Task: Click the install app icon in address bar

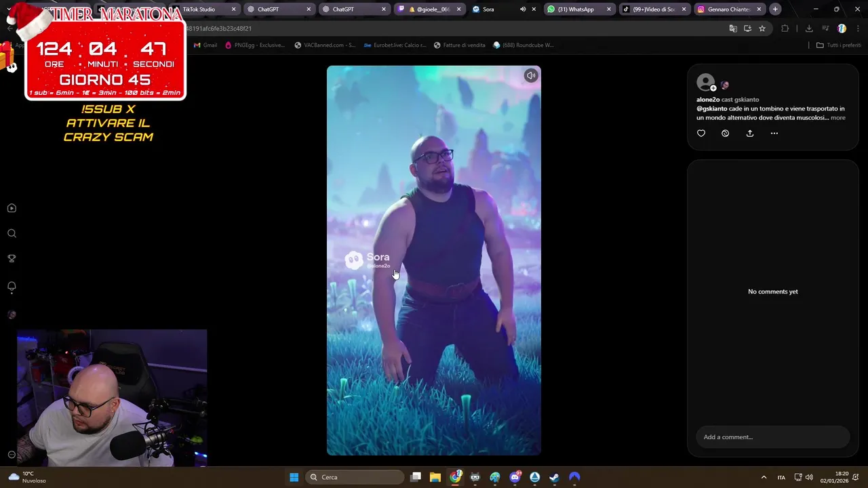Action: pyautogui.click(x=747, y=28)
